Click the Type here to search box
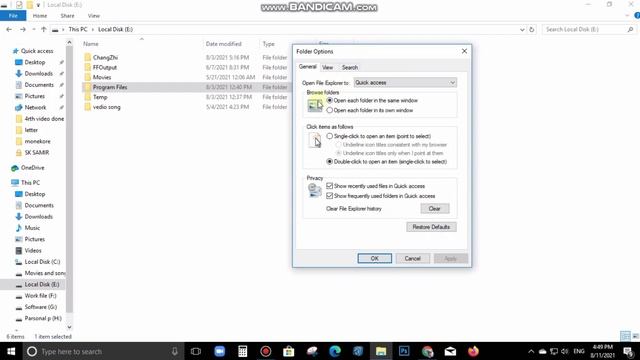 pos(102,351)
